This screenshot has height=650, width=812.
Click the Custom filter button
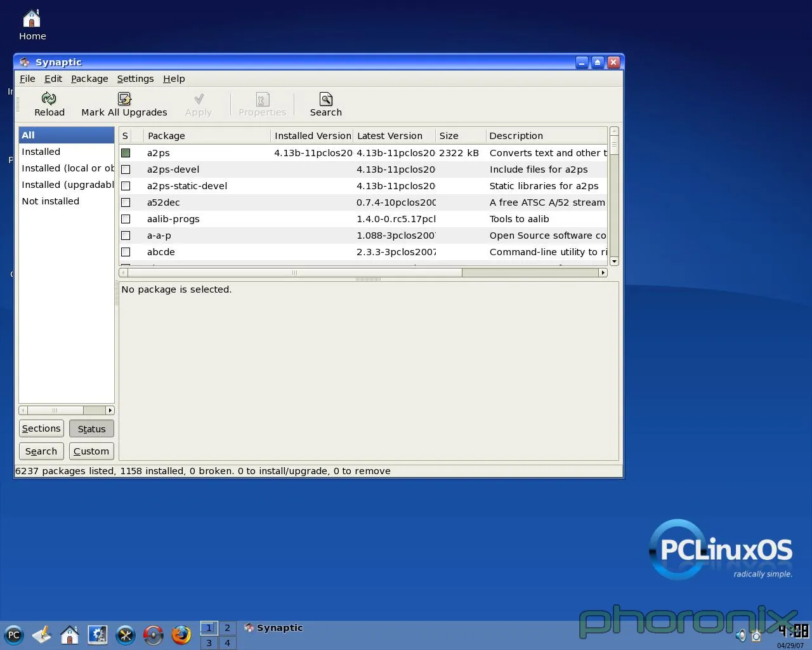pos(91,451)
